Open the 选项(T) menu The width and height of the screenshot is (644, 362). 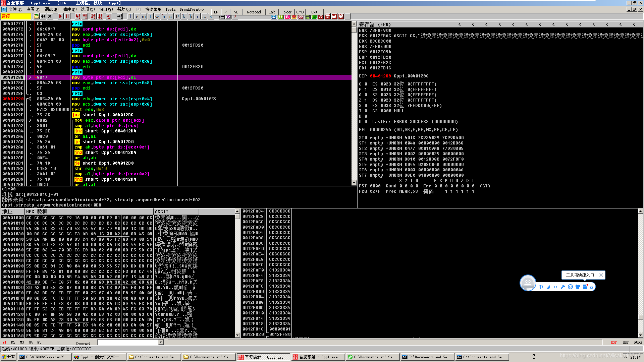click(x=88, y=9)
